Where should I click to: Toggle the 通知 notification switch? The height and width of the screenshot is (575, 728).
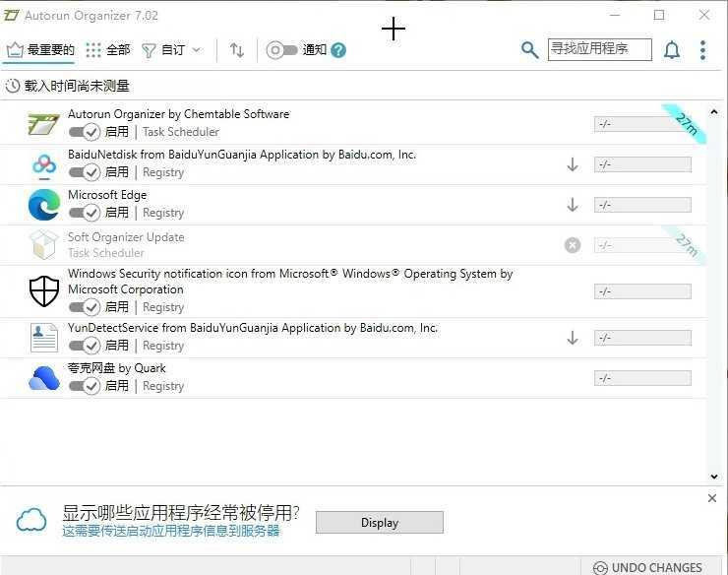(x=281, y=50)
